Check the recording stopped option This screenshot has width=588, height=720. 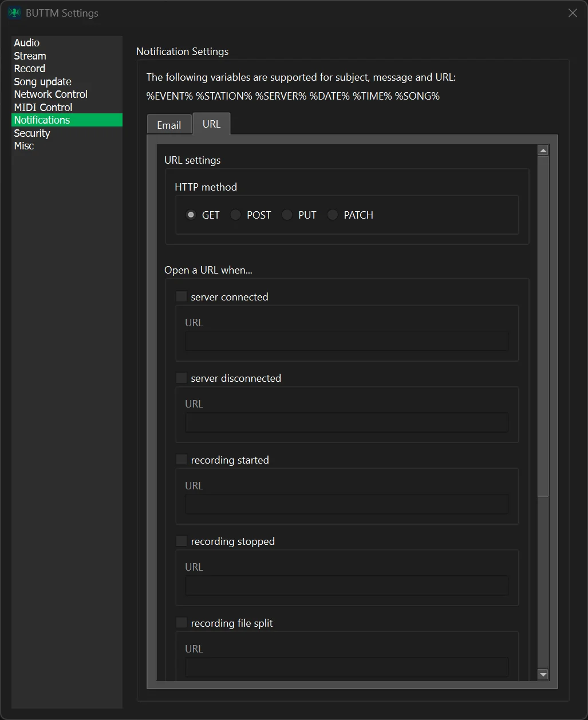coord(181,541)
